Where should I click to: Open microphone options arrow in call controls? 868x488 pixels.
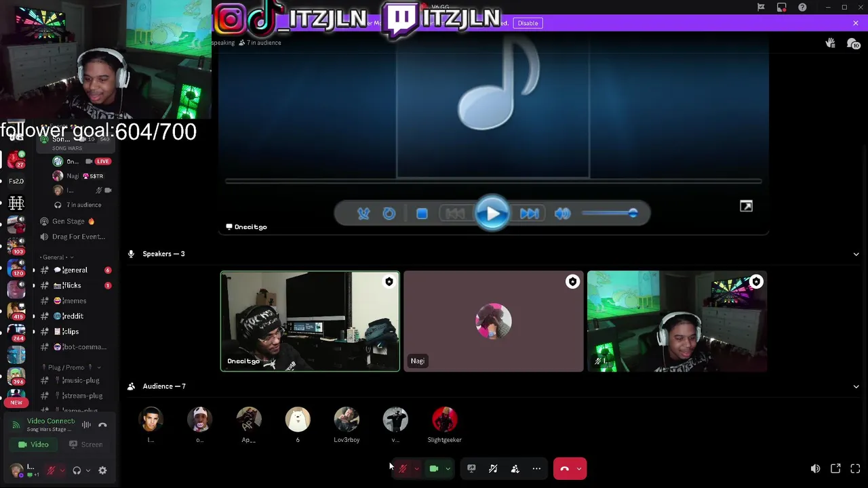pyautogui.click(x=416, y=468)
